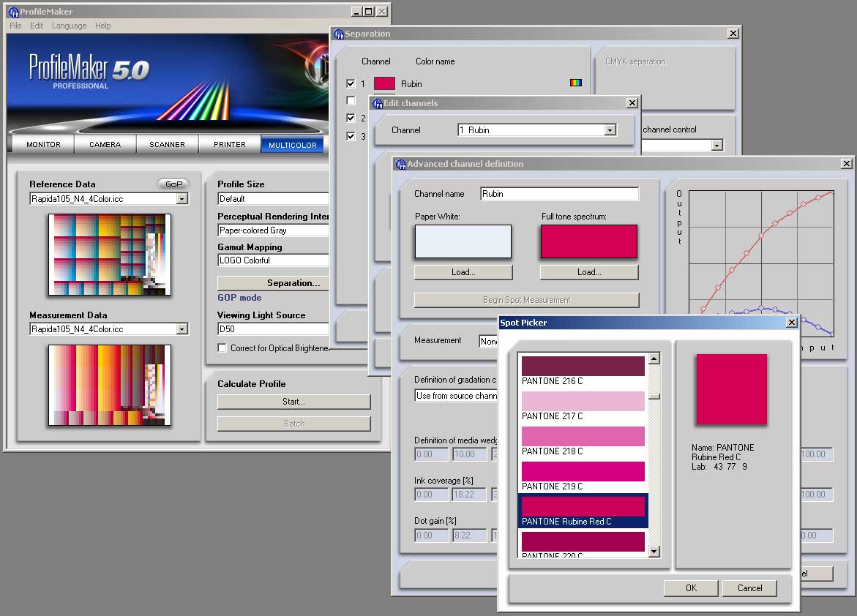Enable the unchecked channel checkbox in Separation
This screenshot has height=616, width=857.
(351, 100)
